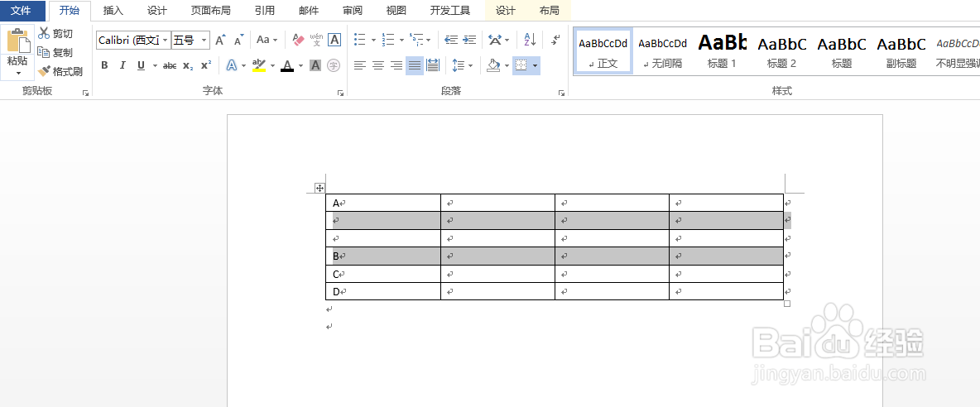
Task: Open the Paragraph (段落) dialog launcher
Action: click(561, 93)
